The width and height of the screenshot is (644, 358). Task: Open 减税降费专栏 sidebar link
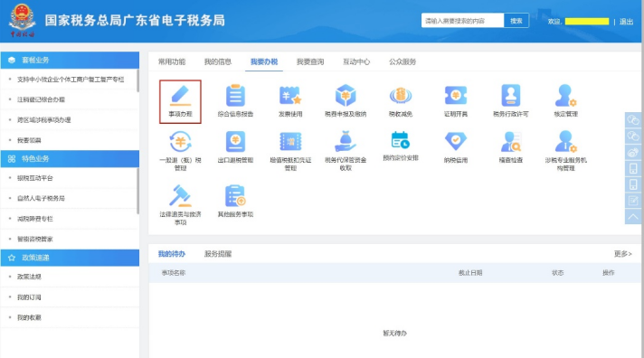click(35, 219)
